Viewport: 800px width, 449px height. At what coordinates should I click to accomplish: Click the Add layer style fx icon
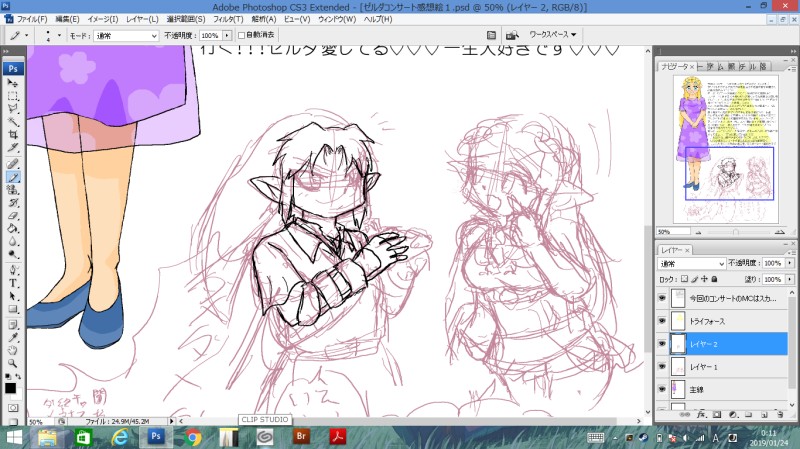pos(702,415)
